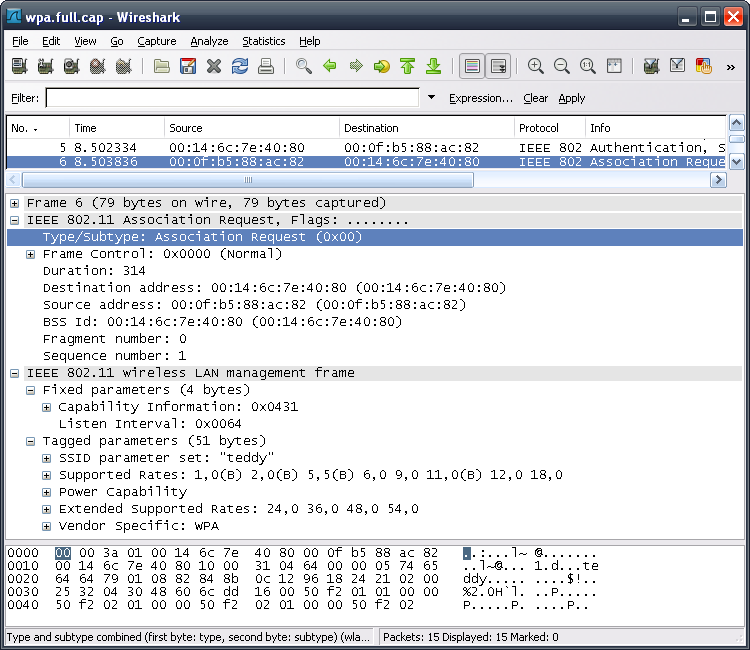The height and width of the screenshot is (650, 750).
Task: Collapse IEEE 802.11 Association Request node
Action: (15, 220)
